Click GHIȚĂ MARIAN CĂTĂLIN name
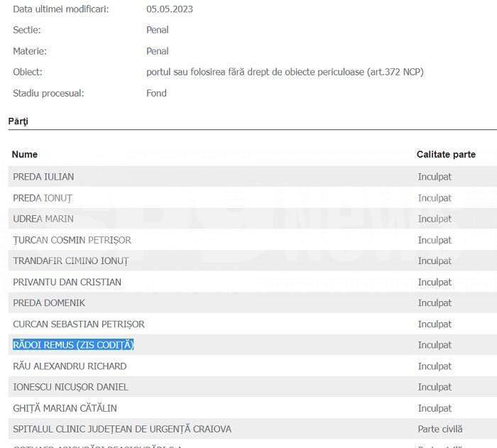This screenshot has height=448, width=497. 65,408
